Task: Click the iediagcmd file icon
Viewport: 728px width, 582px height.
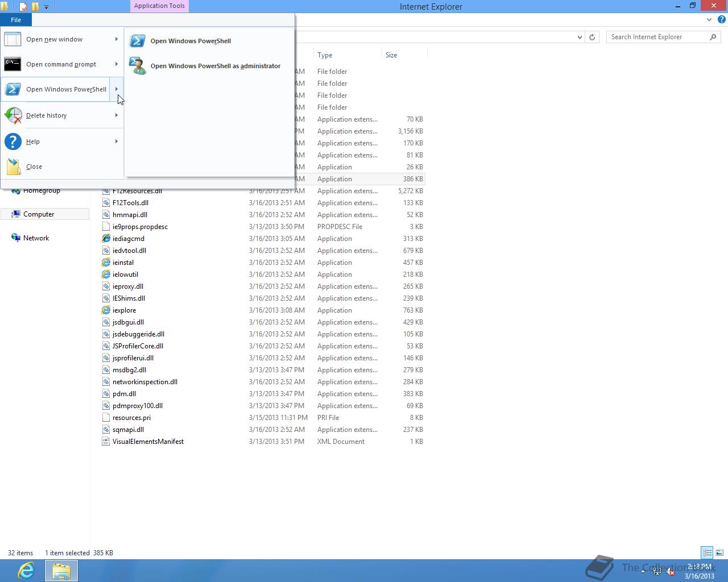Action: [106, 239]
